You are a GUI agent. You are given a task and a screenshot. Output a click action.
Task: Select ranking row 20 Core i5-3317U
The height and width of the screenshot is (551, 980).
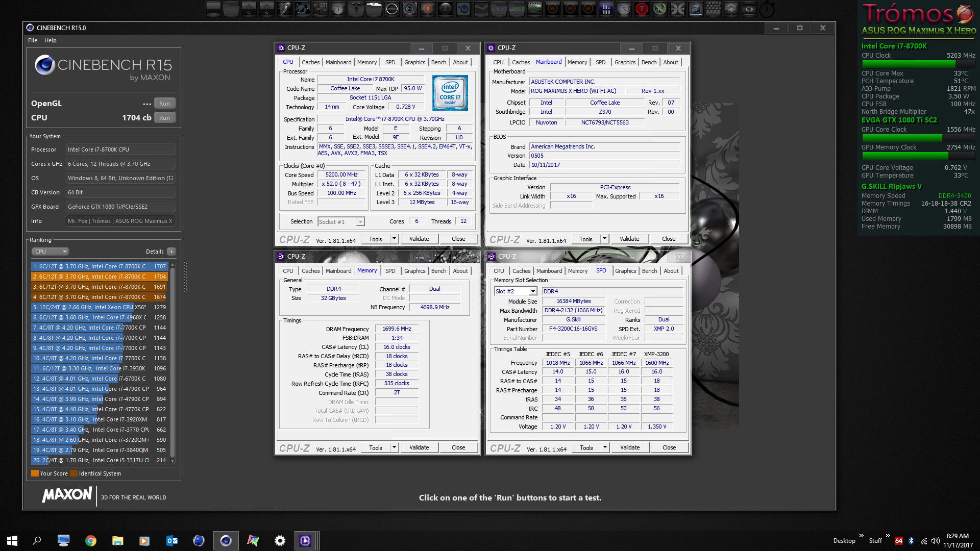coord(100,460)
